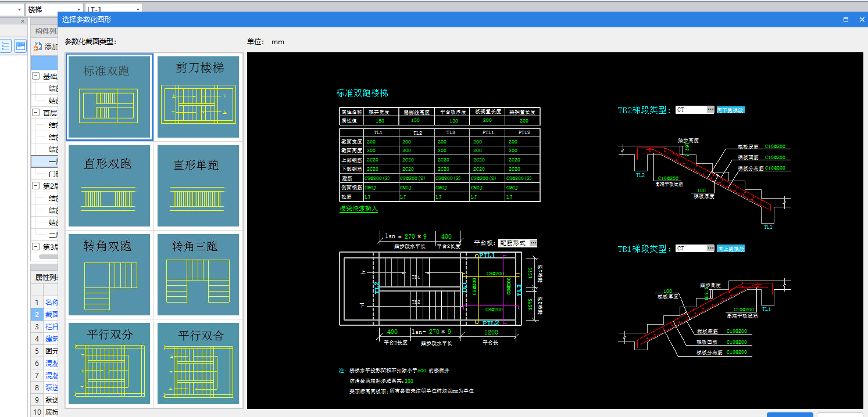This screenshot has width=868, height=417.
Task: Choose the 平行双合 stair diagram
Action: pos(199,364)
